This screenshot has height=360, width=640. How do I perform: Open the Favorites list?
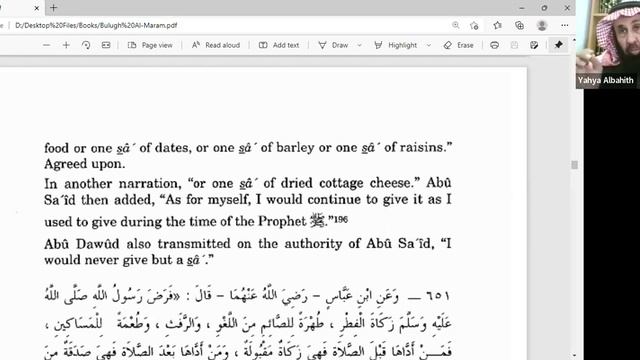[497, 25]
